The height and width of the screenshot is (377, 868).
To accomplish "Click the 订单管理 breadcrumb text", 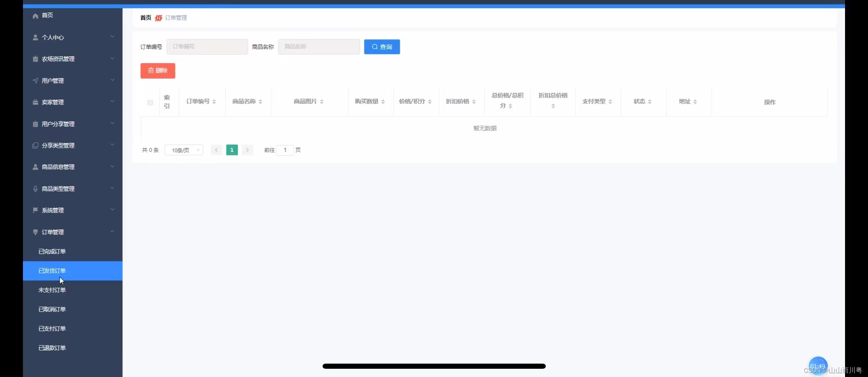I will pyautogui.click(x=176, y=18).
